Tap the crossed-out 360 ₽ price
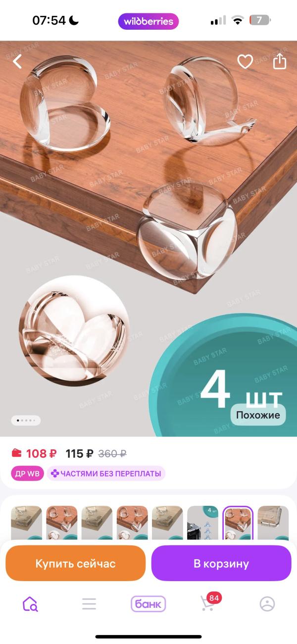297x644 pixels. click(112, 453)
